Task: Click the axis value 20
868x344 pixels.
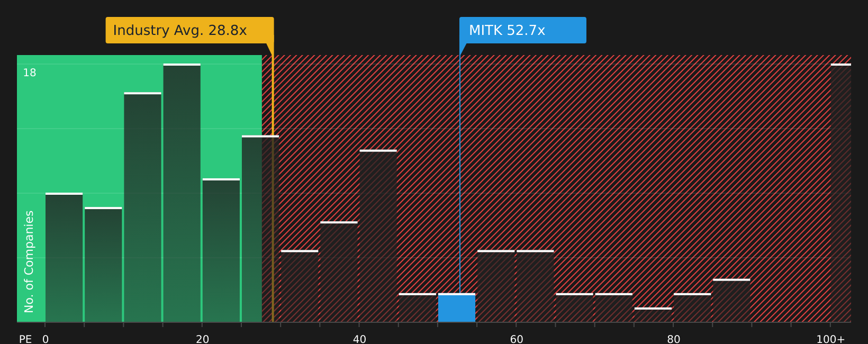Action: tap(202, 339)
